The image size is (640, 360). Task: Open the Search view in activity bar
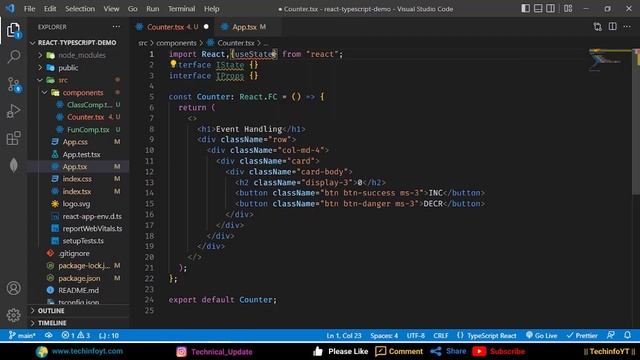pyautogui.click(x=13, y=57)
